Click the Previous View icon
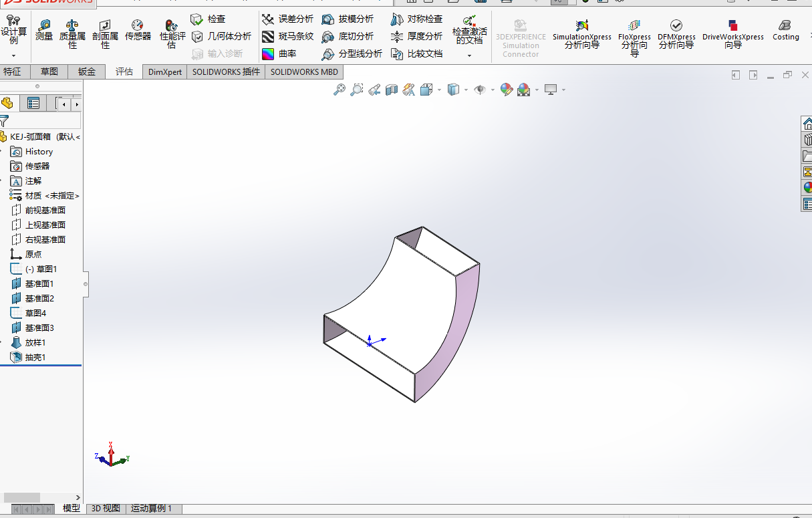Screen dimensions: 812x518 (374, 90)
